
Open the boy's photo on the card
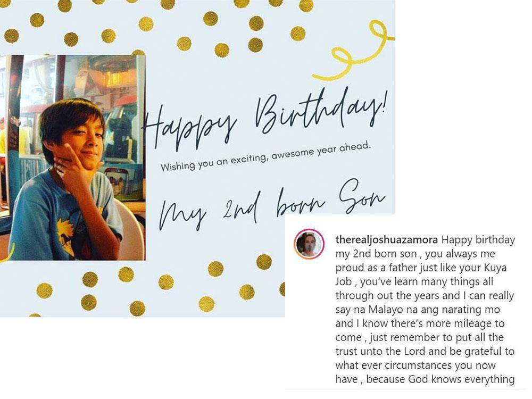pyautogui.click(x=72, y=157)
